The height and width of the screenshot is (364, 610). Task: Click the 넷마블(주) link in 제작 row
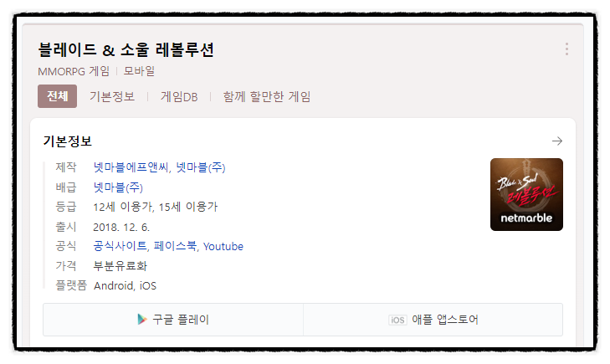(x=201, y=167)
